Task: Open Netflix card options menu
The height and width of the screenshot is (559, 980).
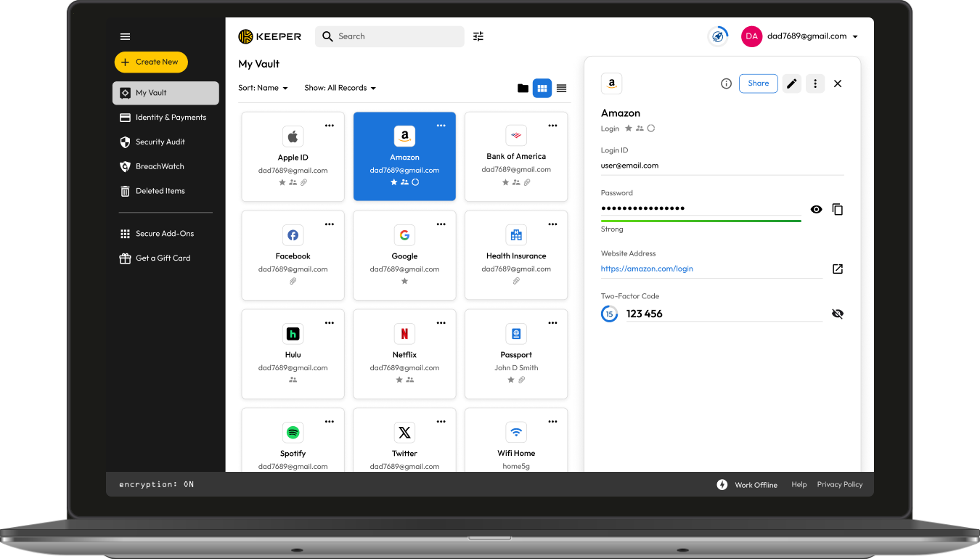Action: [441, 323]
